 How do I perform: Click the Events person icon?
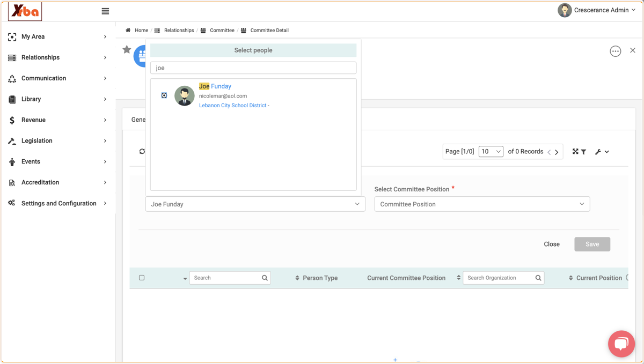pyautogui.click(x=12, y=162)
